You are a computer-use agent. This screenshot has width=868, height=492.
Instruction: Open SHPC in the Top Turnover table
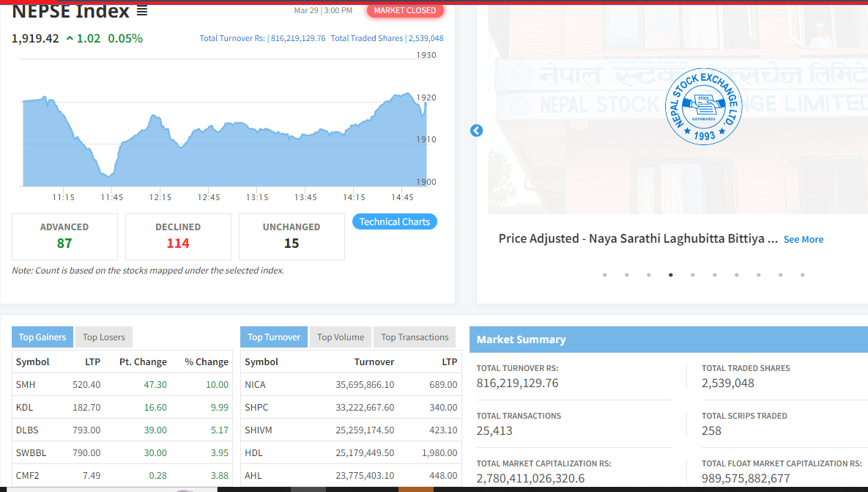click(x=256, y=407)
